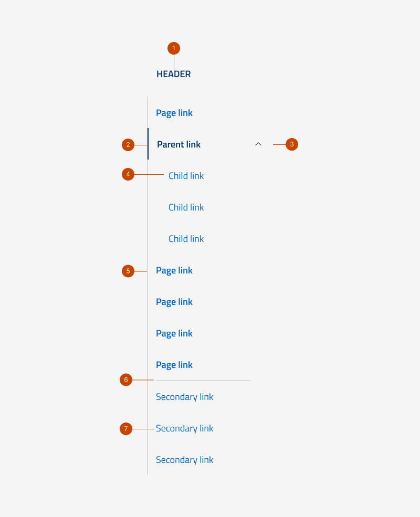420x517 pixels.
Task: Open the first Page link
Action: [174, 113]
